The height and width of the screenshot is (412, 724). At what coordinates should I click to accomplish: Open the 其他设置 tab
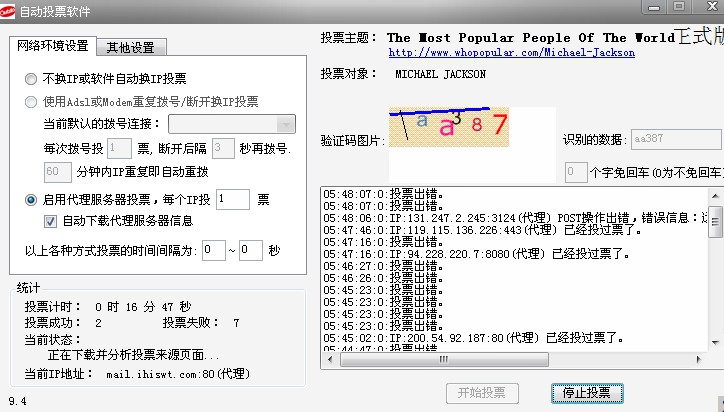132,47
